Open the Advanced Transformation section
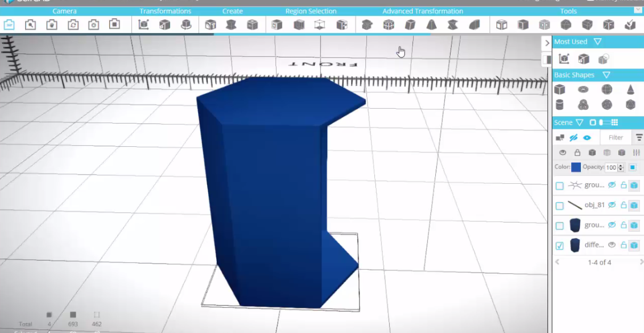Screen dimensions: 644x333 [423, 11]
